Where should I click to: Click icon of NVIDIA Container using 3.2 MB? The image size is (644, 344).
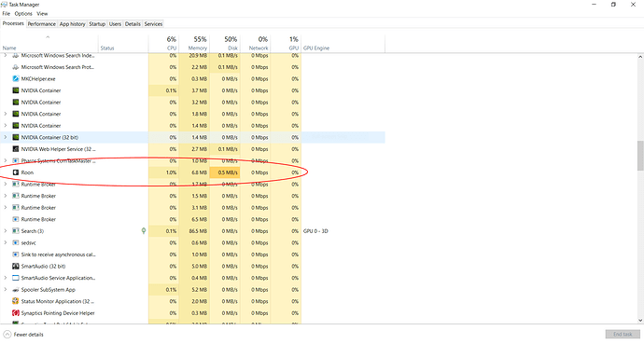pyautogui.click(x=16, y=103)
